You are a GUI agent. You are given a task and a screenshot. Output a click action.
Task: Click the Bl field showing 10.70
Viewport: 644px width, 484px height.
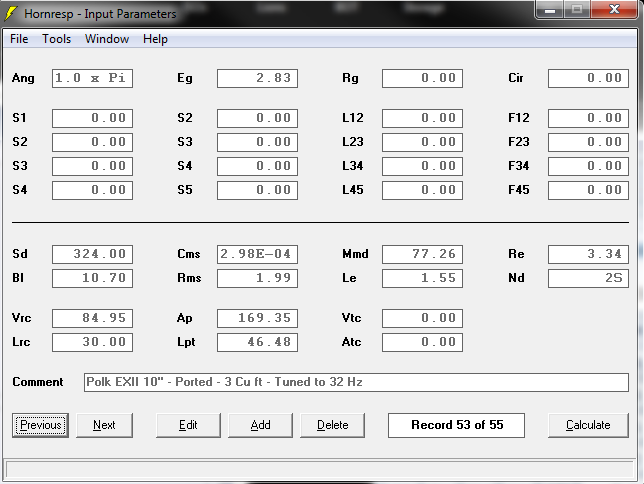[92, 278]
